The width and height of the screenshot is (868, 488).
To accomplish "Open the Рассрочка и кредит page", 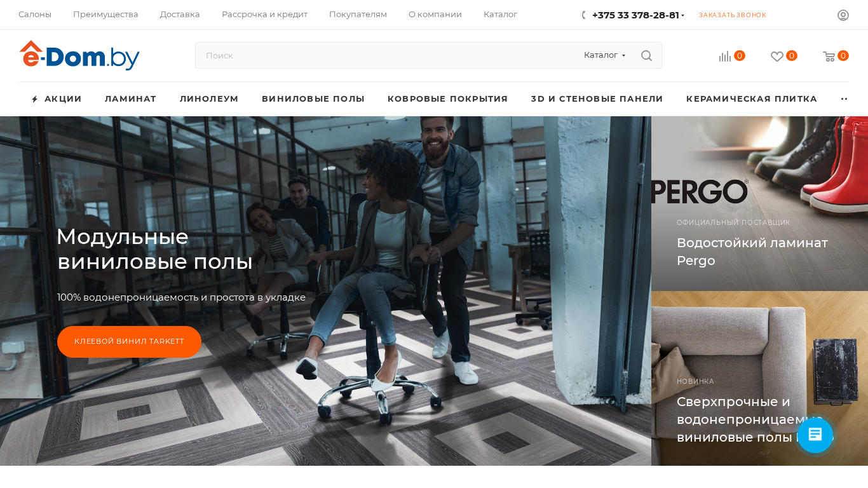I will coord(264,15).
